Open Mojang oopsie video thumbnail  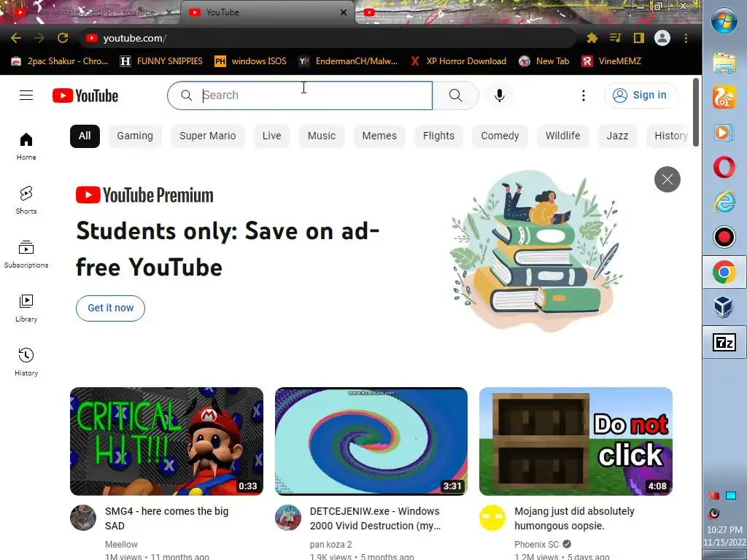[x=576, y=441]
